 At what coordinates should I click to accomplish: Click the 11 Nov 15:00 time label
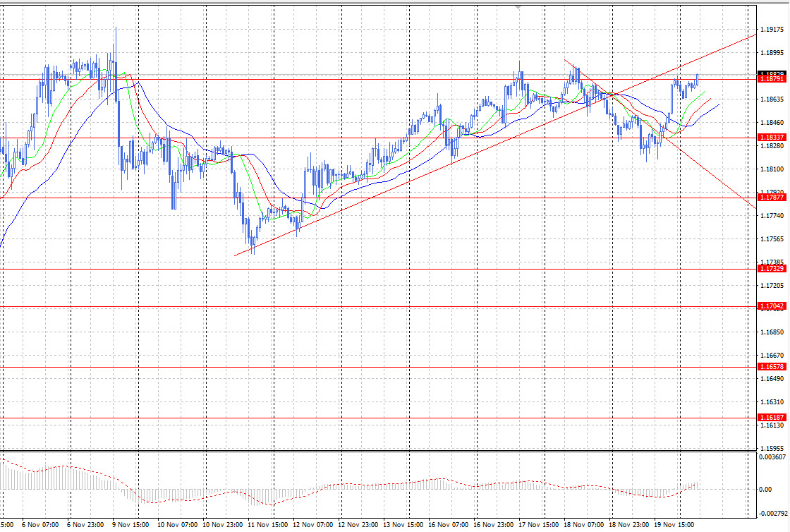267,524
